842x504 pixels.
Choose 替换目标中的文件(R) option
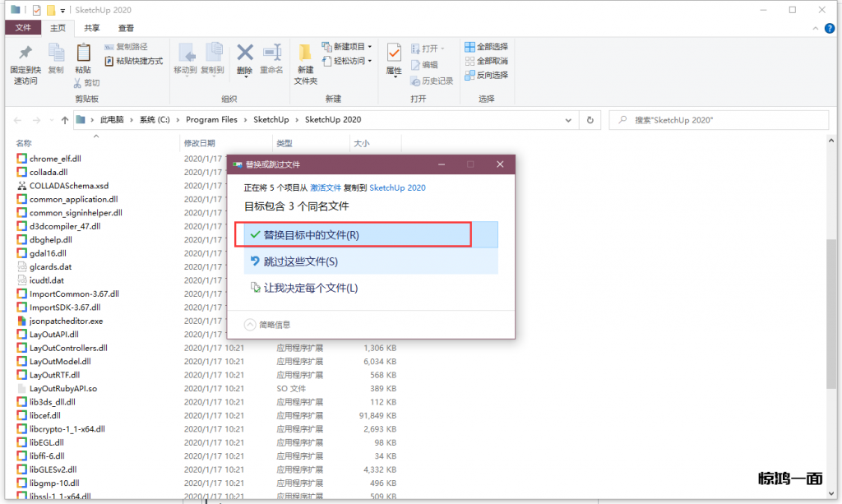[x=311, y=235]
